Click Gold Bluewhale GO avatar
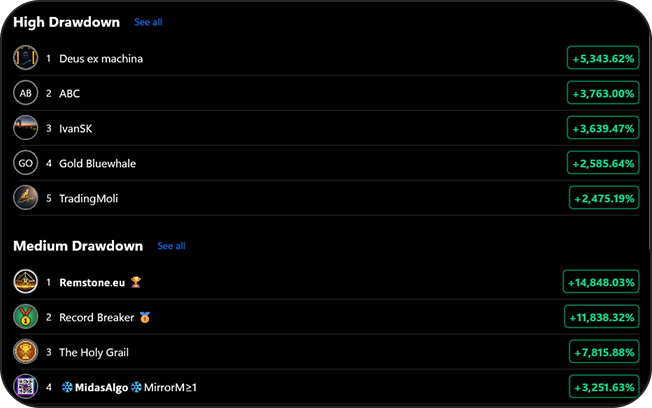 coord(25,163)
